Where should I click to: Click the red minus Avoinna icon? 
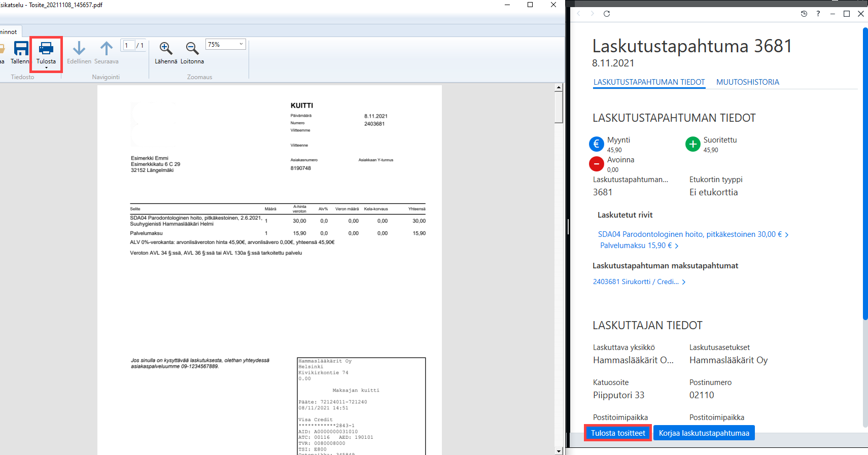pyautogui.click(x=597, y=164)
